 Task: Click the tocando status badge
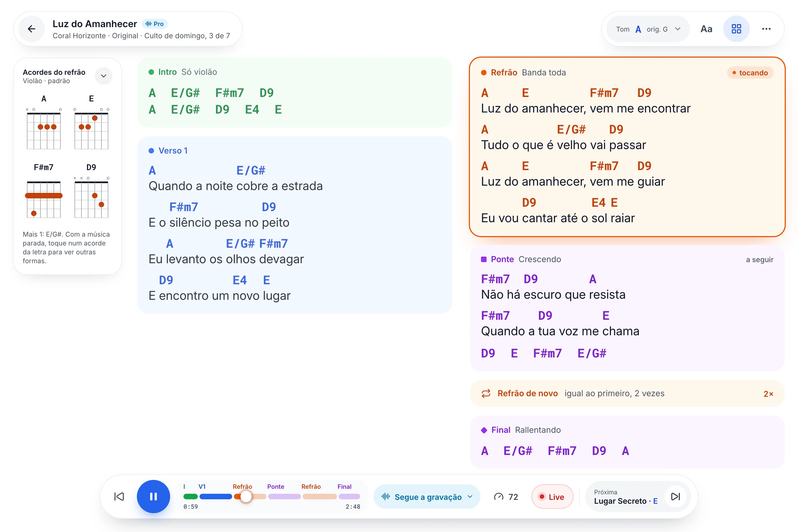(750, 73)
